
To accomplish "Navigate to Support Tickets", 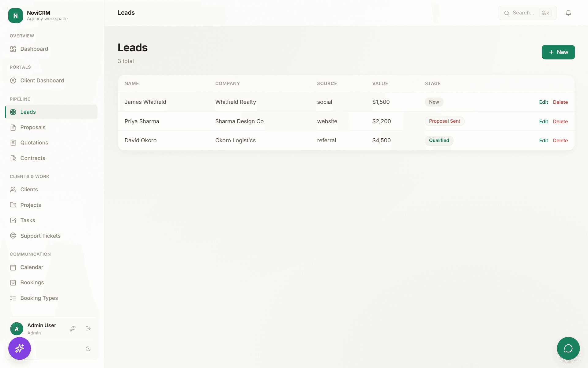I will tap(51, 236).
